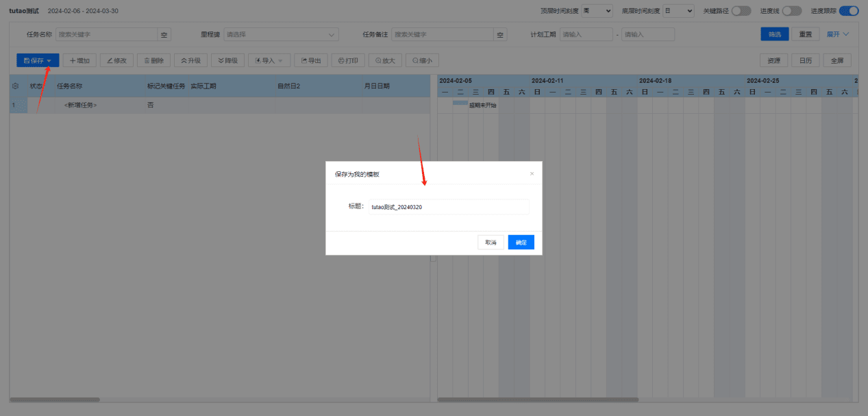Open the 顶层时间刻度 dropdown showing 周

(x=597, y=11)
